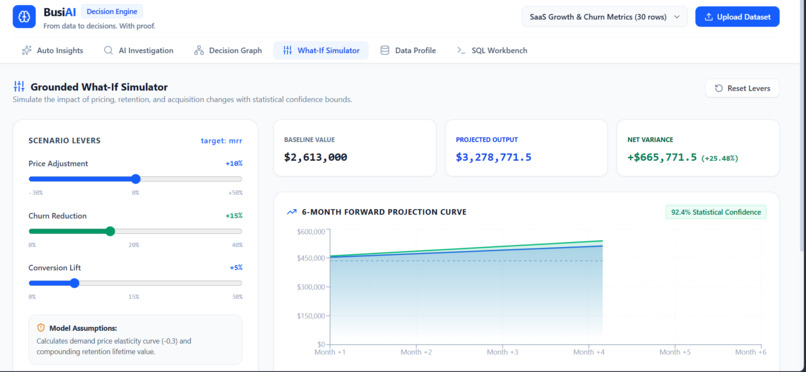806x372 pixels.
Task: Click the SQL Workbench terminal icon
Action: pos(461,50)
